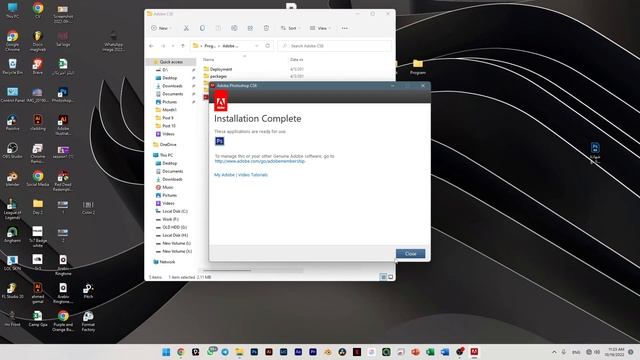640x360 pixels.
Task: Sort by the Name column header
Action: click(209, 60)
